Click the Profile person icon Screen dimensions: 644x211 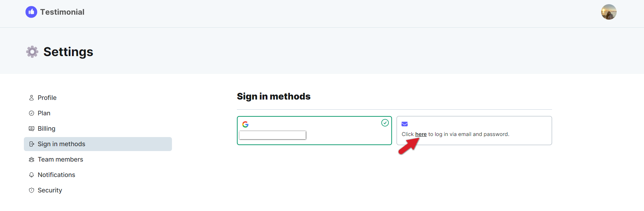[x=32, y=98]
